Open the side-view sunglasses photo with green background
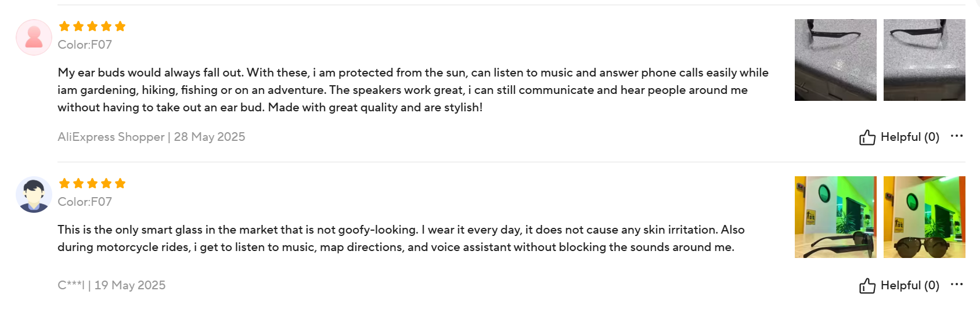980x309 pixels. [835, 217]
